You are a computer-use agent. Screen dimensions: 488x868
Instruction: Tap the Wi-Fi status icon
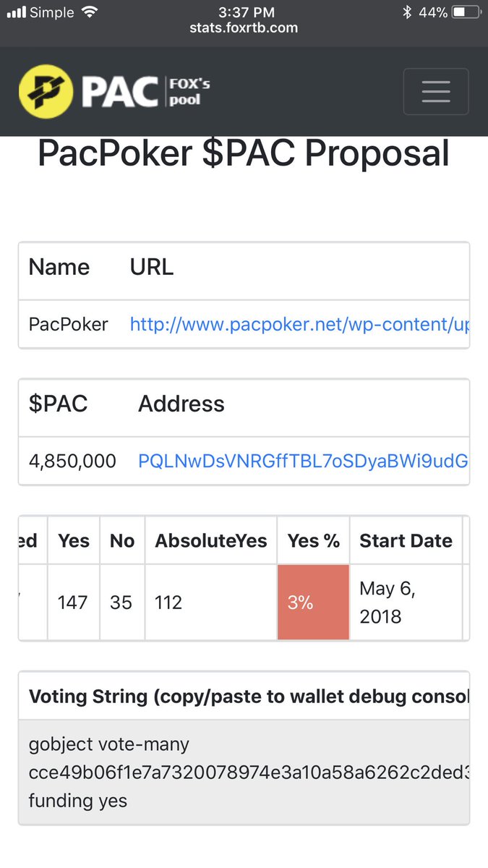click(90, 12)
